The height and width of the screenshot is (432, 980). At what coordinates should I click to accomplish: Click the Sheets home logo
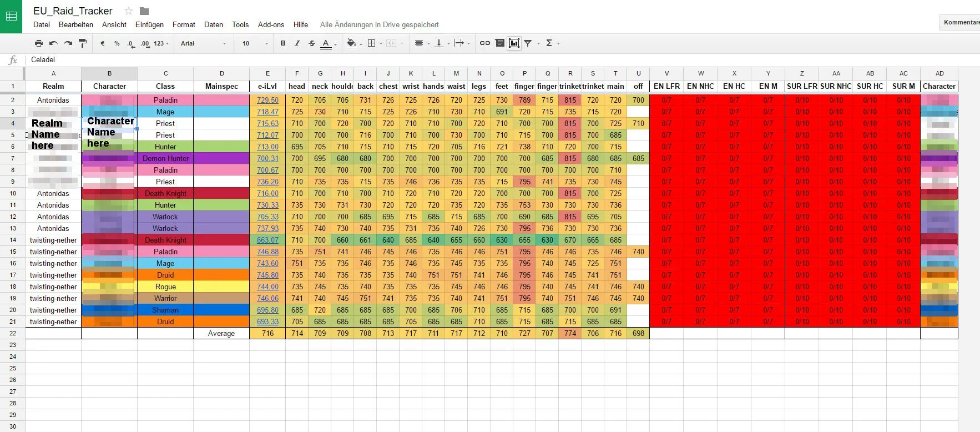coord(11,16)
